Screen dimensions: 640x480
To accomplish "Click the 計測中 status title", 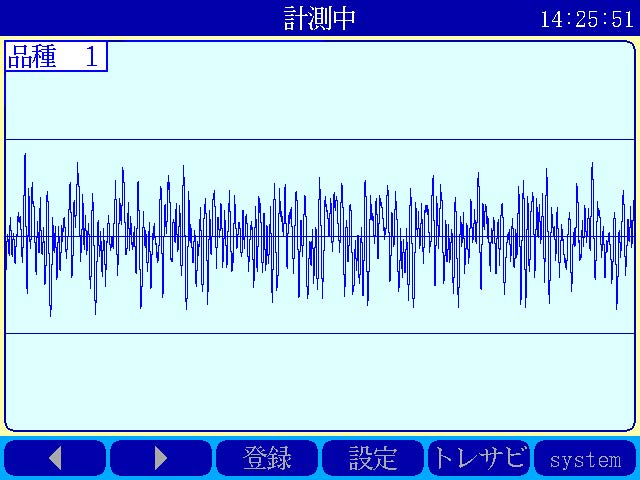I will (x=320, y=18).
